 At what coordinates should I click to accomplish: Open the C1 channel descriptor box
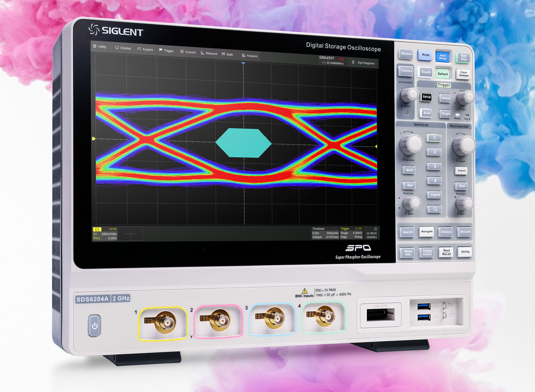click(x=105, y=234)
